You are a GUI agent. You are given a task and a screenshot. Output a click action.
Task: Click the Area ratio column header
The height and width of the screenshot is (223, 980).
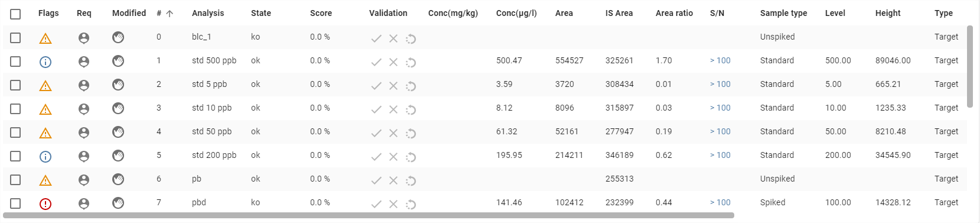click(x=674, y=13)
